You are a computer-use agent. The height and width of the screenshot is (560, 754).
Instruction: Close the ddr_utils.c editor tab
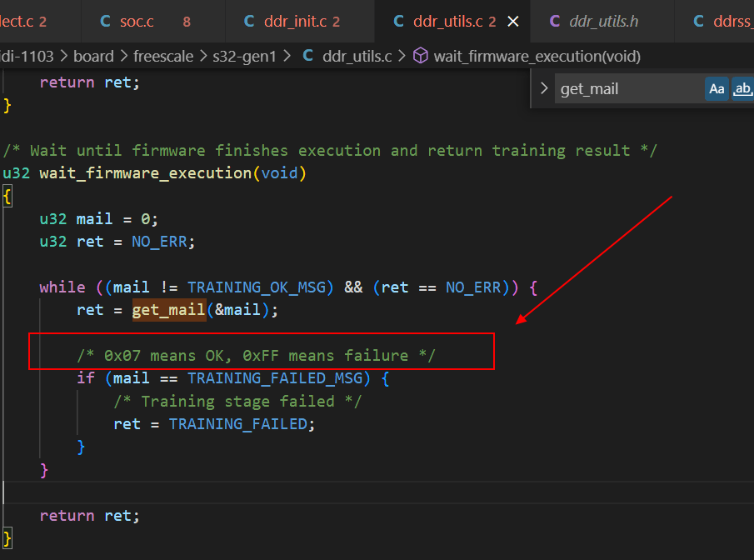pyautogui.click(x=512, y=22)
